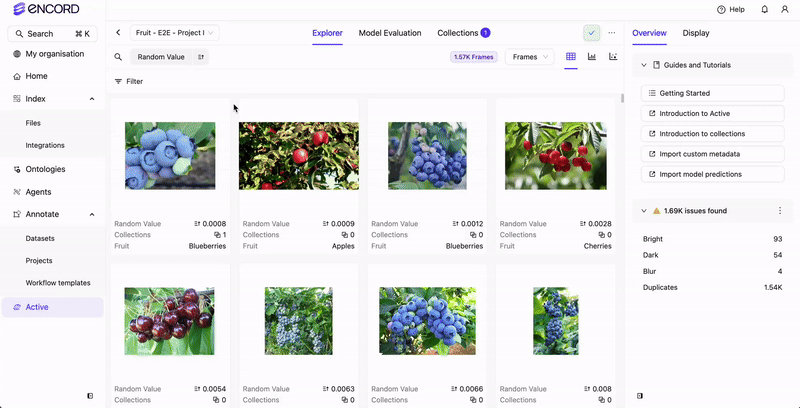Toggle sort order icon next to Random Value
800x408 pixels.
[x=201, y=57]
